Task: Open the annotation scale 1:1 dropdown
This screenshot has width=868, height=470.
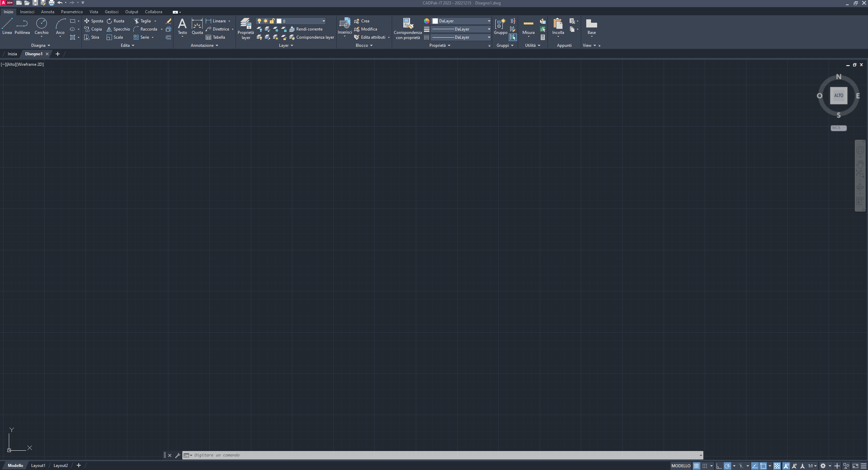Action: tap(812, 466)
